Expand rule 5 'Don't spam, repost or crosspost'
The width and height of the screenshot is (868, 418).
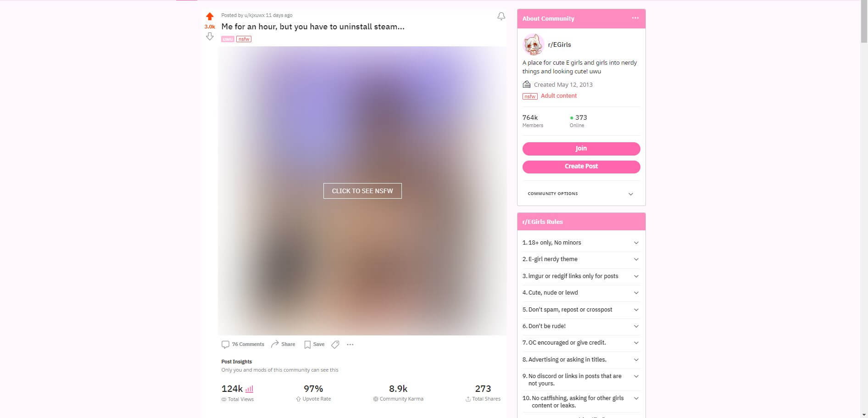click(581, 310)
